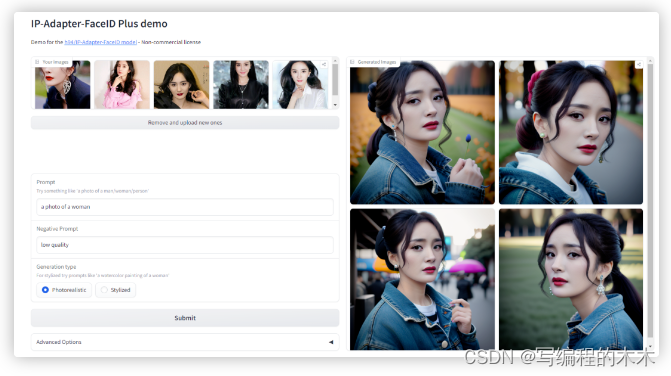This screenshot has height=376, width=671.
Task: Select the Photorealistic generation type
Action: point(64,290)
